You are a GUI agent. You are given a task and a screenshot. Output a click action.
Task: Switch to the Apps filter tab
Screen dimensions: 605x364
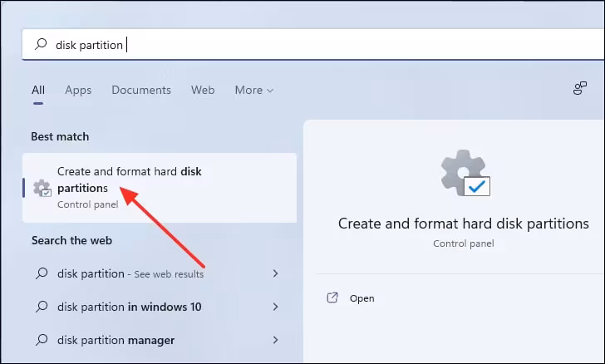(78, 90)
